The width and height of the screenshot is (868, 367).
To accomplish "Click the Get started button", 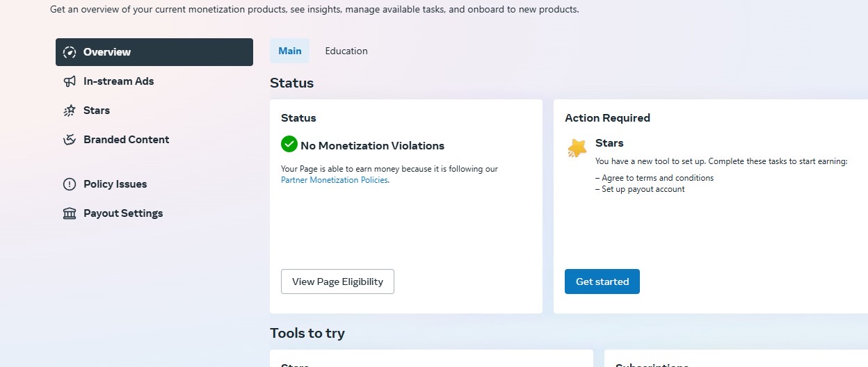I will tap(602, 282).
